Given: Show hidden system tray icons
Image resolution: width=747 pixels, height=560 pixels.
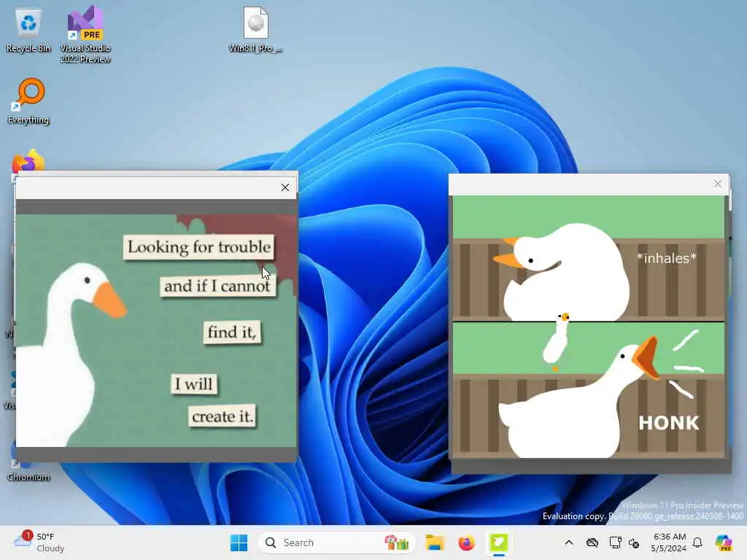Looking at the screenshot, I should [x=569, y=542].
